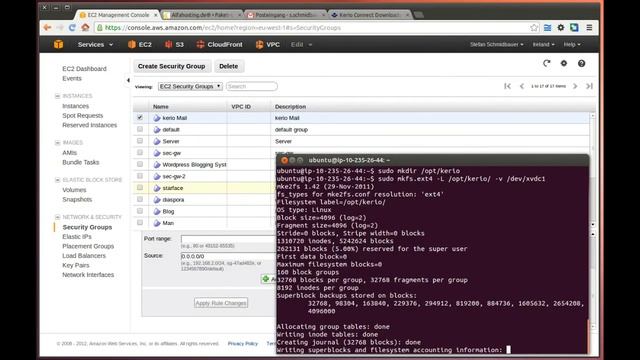This screenshot has height=360, width=640.
Task: Sort by the Name column header
Action: click(161, 107)
